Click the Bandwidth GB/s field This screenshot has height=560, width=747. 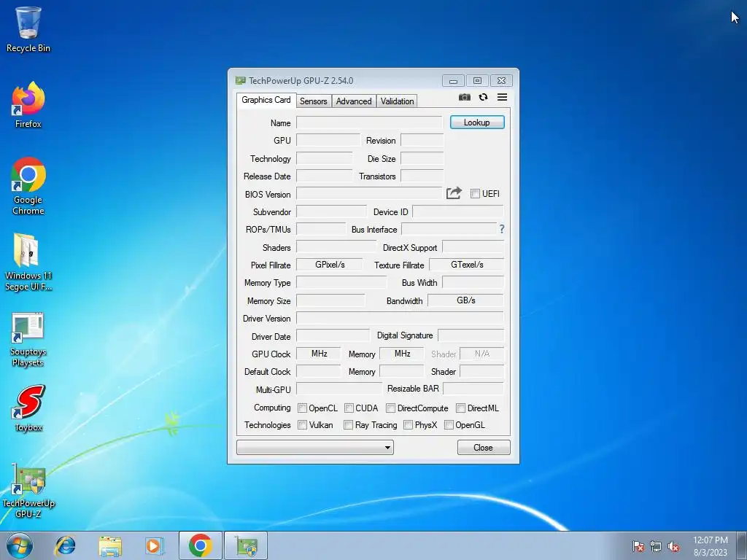(465, 300)
